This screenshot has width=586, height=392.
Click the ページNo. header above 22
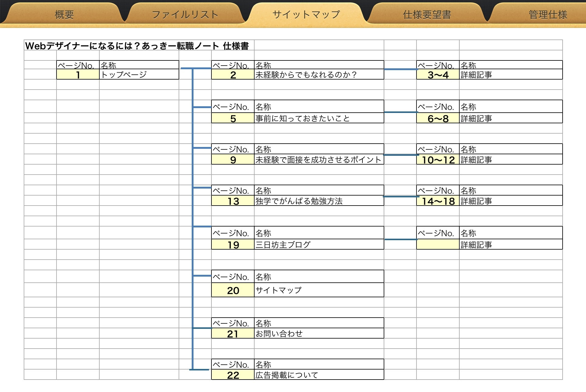(x=233, y=364)
